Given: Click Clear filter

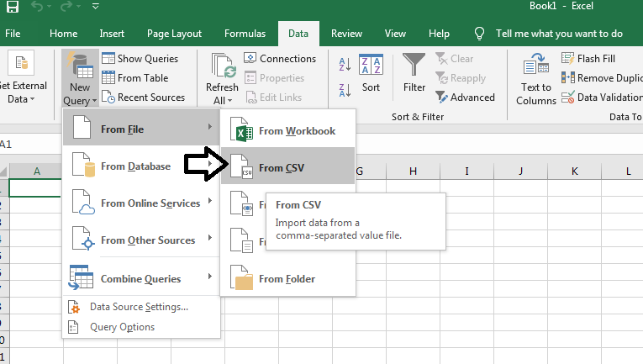Looking at the screenshot, I should pyautogui.click(x=455, y=59).
